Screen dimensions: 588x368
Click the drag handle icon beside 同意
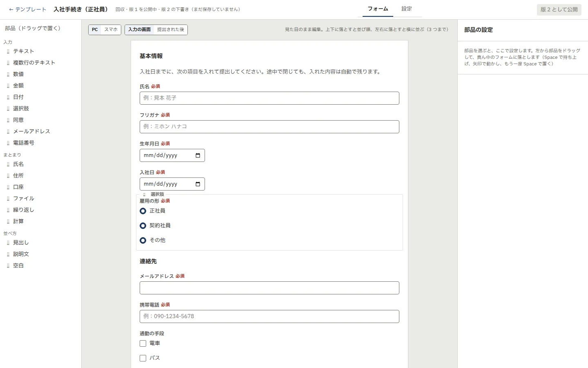(8, 120)
